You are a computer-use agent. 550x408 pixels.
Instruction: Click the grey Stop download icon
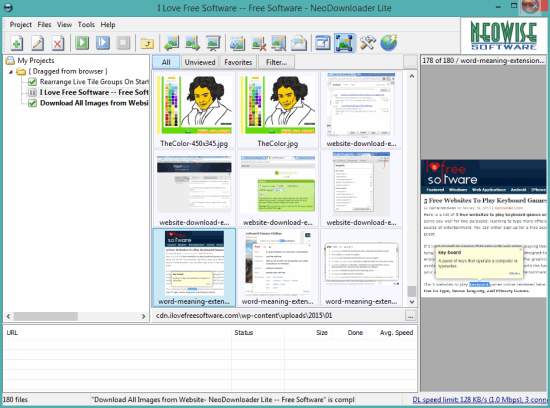click(x=123, y=43)
